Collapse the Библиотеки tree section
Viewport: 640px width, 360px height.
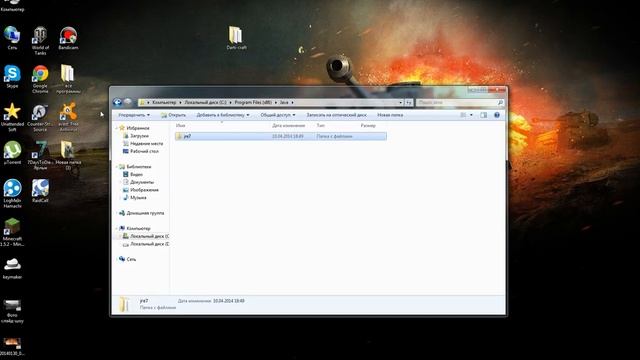tap(117, 167)
